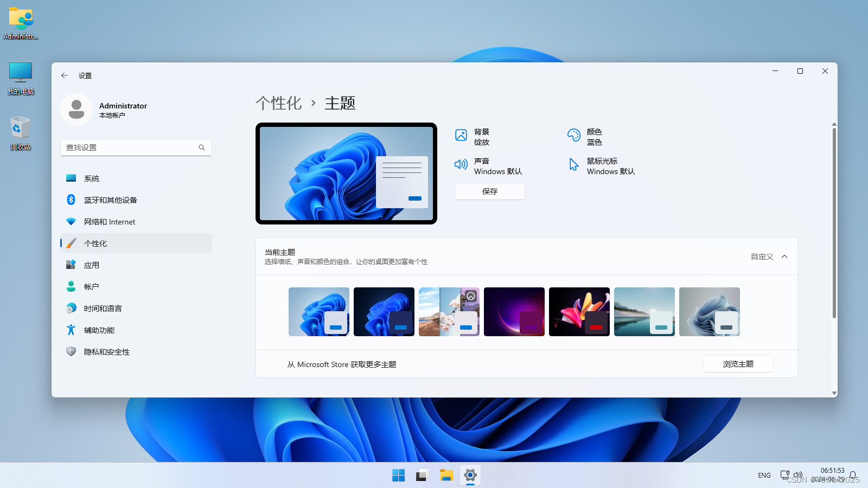
Task: Click the back arrow in Settings
Action: click(x=65, y=75)
